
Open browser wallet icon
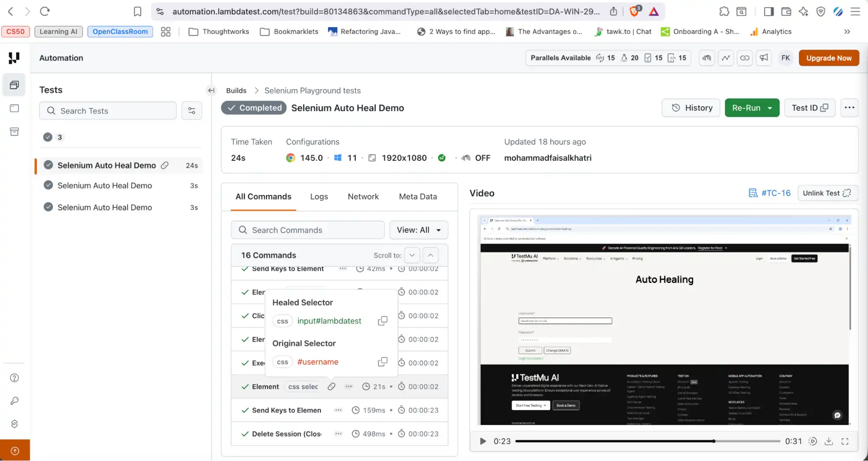pyautogui.click(x=786, y=11)
